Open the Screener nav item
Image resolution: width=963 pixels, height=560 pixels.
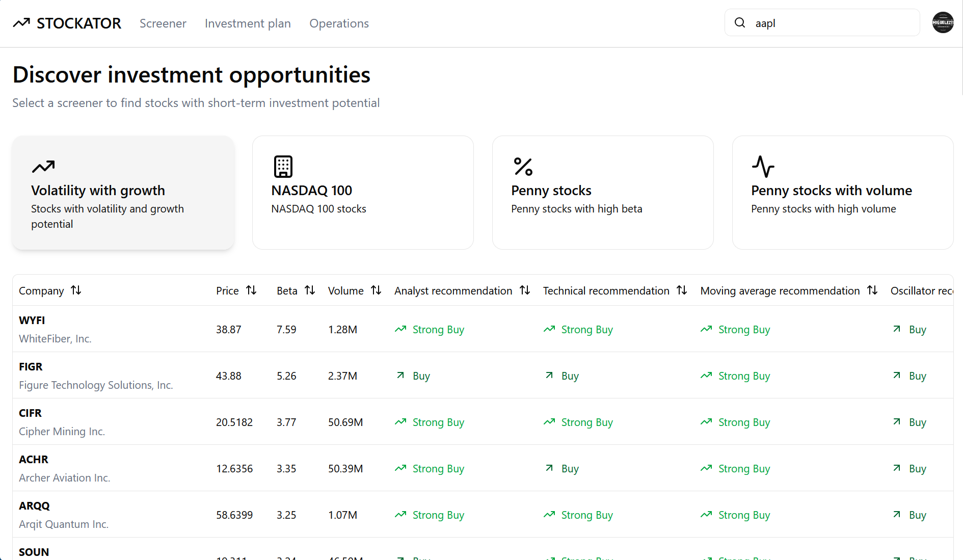point(163,23)
